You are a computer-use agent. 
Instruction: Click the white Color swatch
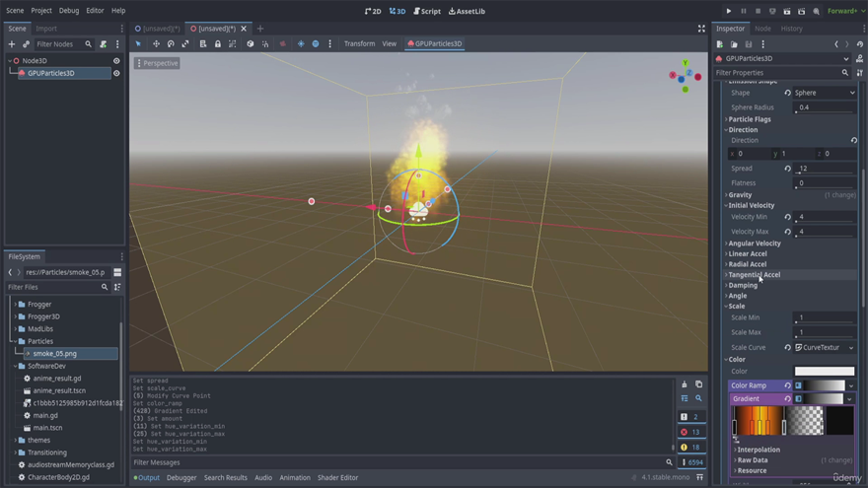[x=825, y=372]
